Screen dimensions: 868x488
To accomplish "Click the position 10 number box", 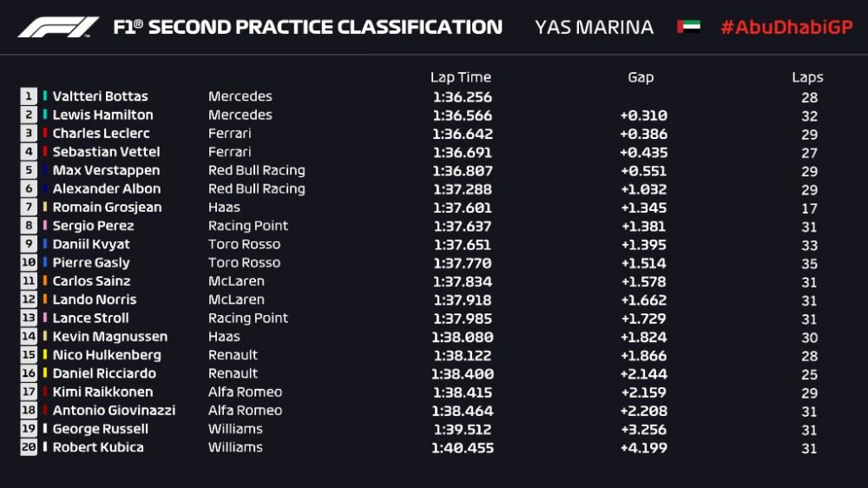I will pyautogui.click(x=29, y=262).
